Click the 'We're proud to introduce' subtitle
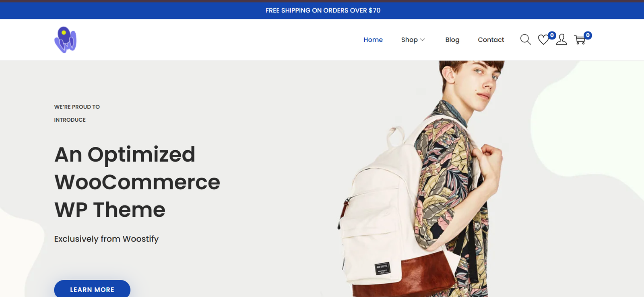644x297 pixels. pyautogui.click(x=77, y=113)
